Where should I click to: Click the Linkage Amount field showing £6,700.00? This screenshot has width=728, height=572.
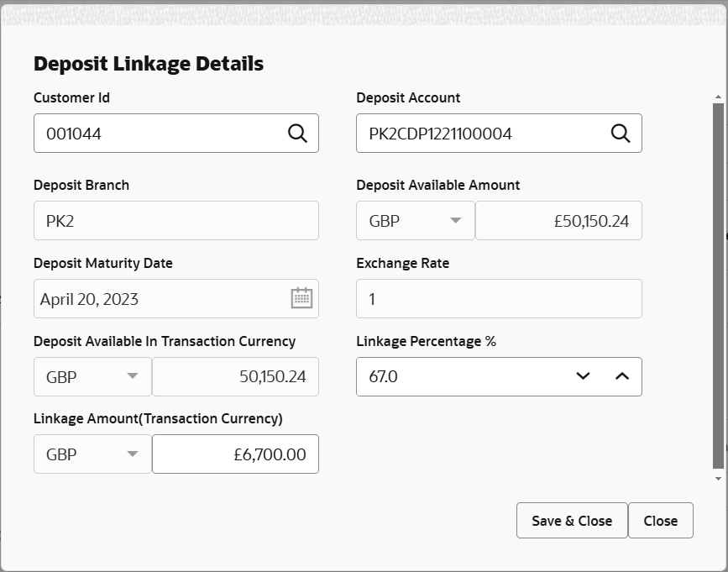pos(235,454)
